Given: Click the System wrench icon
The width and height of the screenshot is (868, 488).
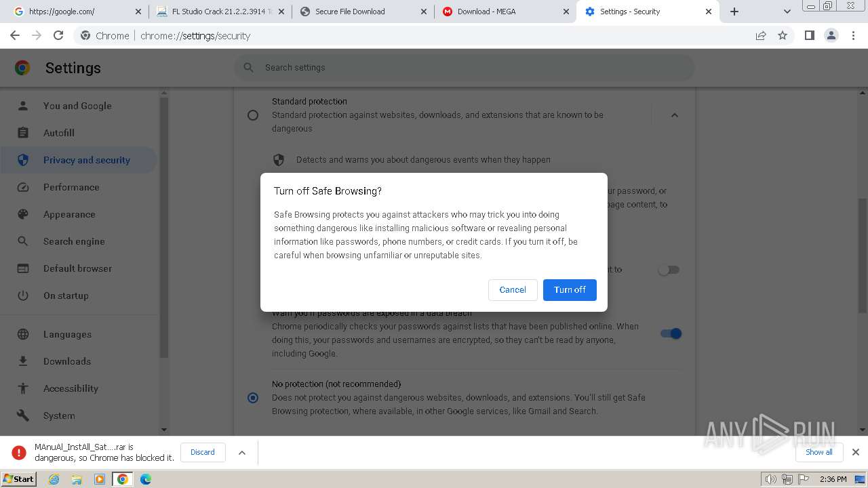Looking at the screenshot, I should tap(23, 415).
